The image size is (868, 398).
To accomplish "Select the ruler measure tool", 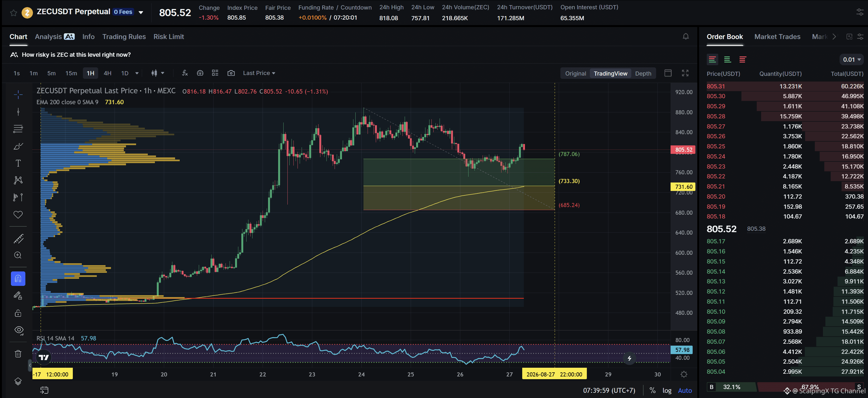I will [18, 239].
